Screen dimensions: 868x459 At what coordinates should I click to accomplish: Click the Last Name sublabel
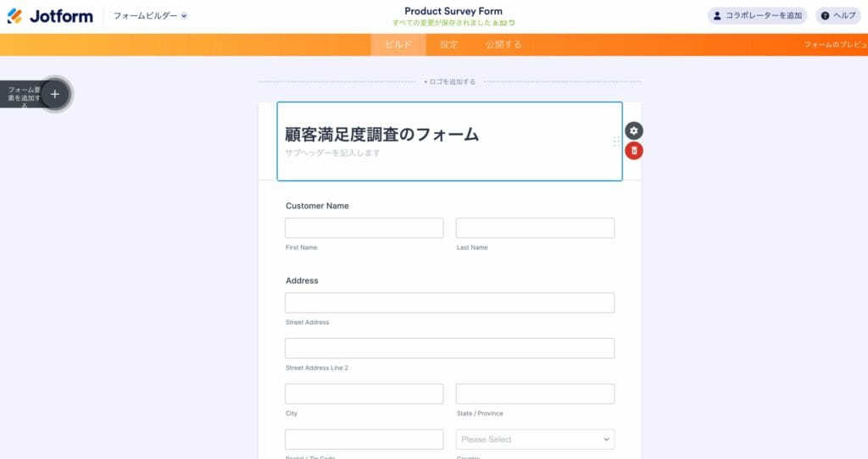point(472,248)
